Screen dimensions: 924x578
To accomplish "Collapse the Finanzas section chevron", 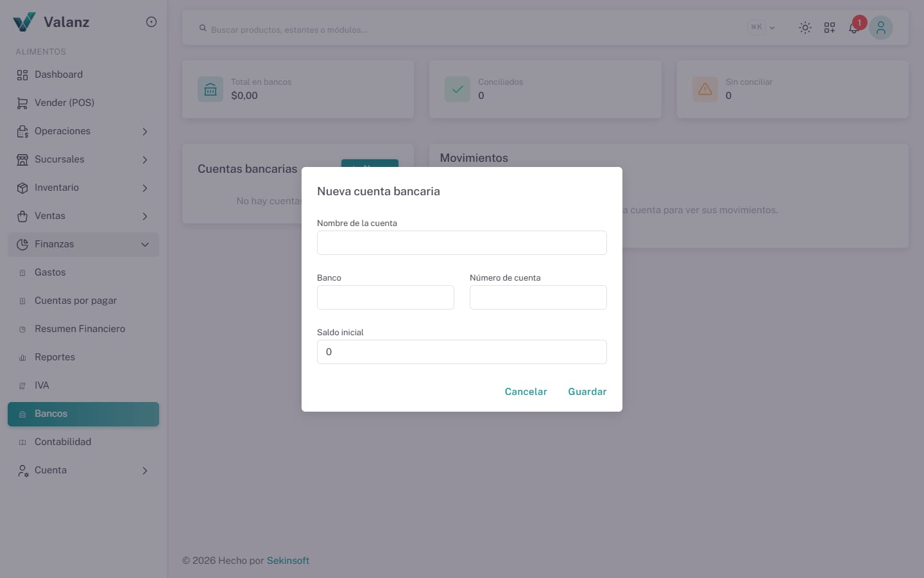I will (145, 245).
